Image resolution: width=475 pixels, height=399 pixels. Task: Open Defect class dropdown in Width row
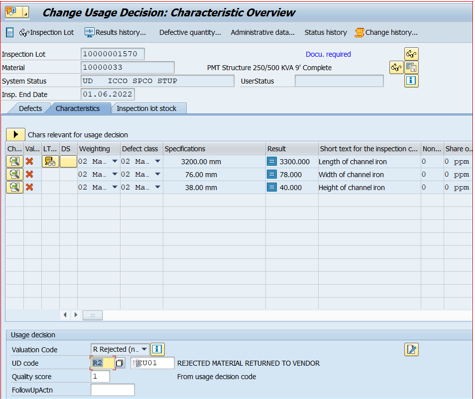[x=158, y=174]
